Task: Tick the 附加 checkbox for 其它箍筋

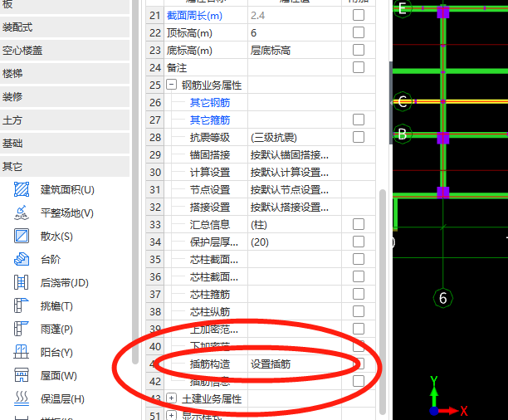Action: coord(359,120)
